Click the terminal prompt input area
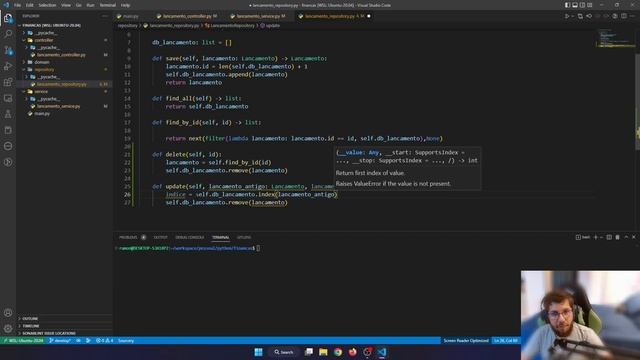 pos(258,248)
